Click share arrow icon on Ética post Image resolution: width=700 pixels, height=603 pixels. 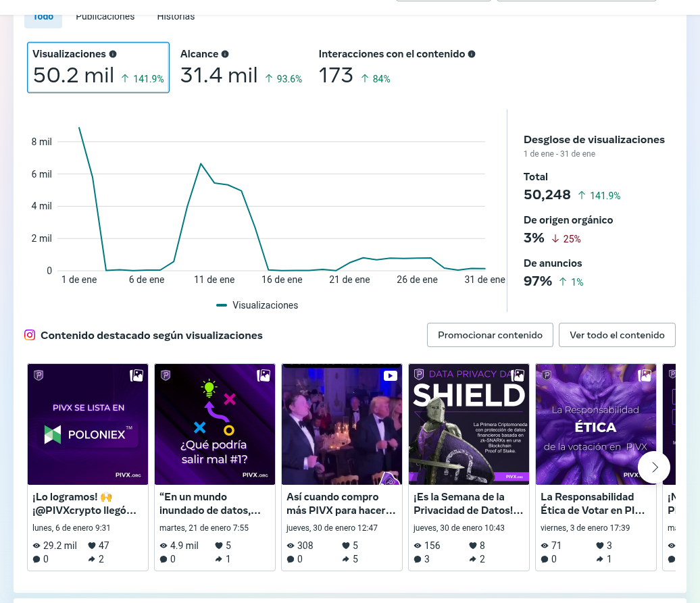click(599, 559)
